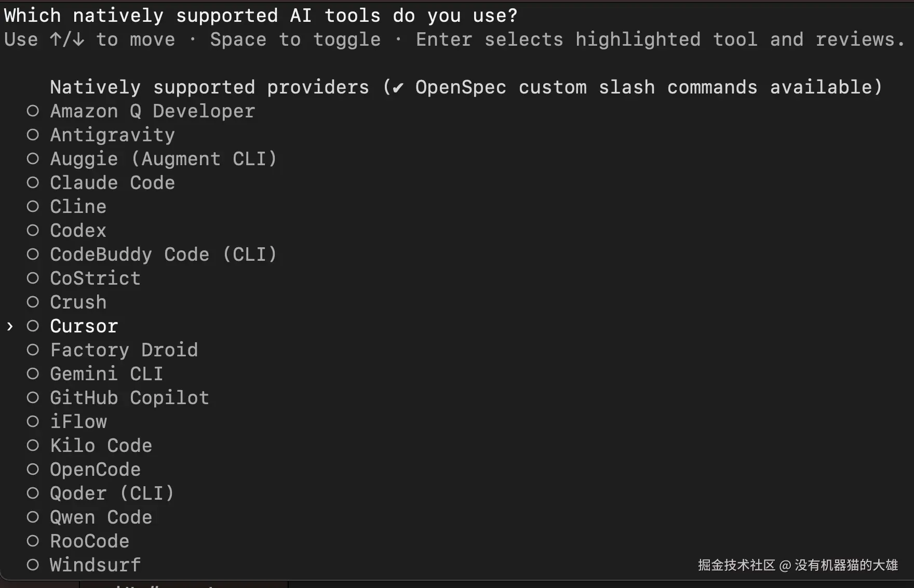This screenshot has width=914, height=588.
Task: Select the CoStrict option circle
Action: 33,278
